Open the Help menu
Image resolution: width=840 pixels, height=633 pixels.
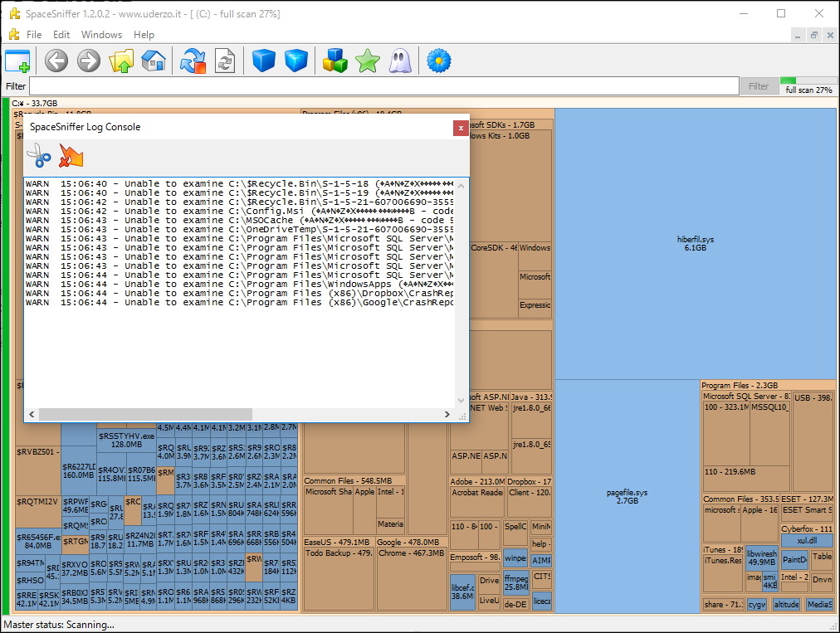coord(144,35)
